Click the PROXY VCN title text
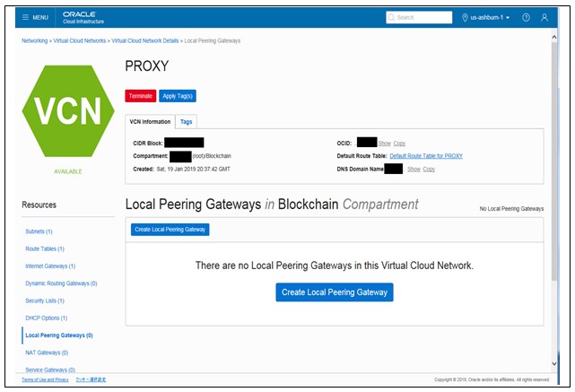This screenshot has width=575, height=392. tap(147, 66)
